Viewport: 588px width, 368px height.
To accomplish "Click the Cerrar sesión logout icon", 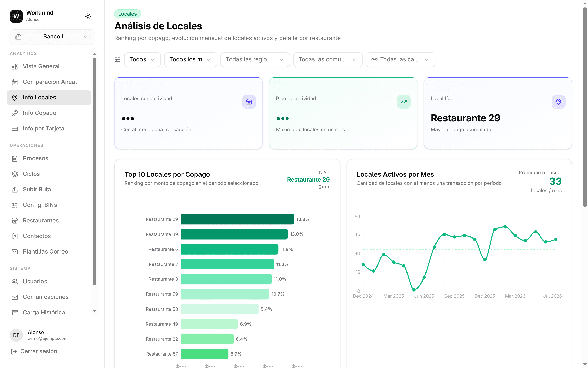I will [x=14, y=351].
